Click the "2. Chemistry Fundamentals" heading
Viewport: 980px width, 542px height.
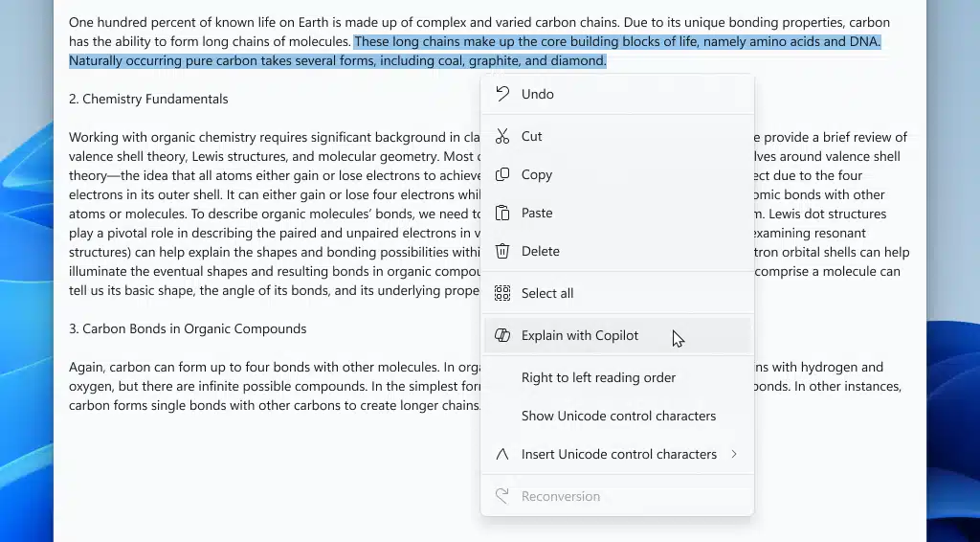[148, 99]
